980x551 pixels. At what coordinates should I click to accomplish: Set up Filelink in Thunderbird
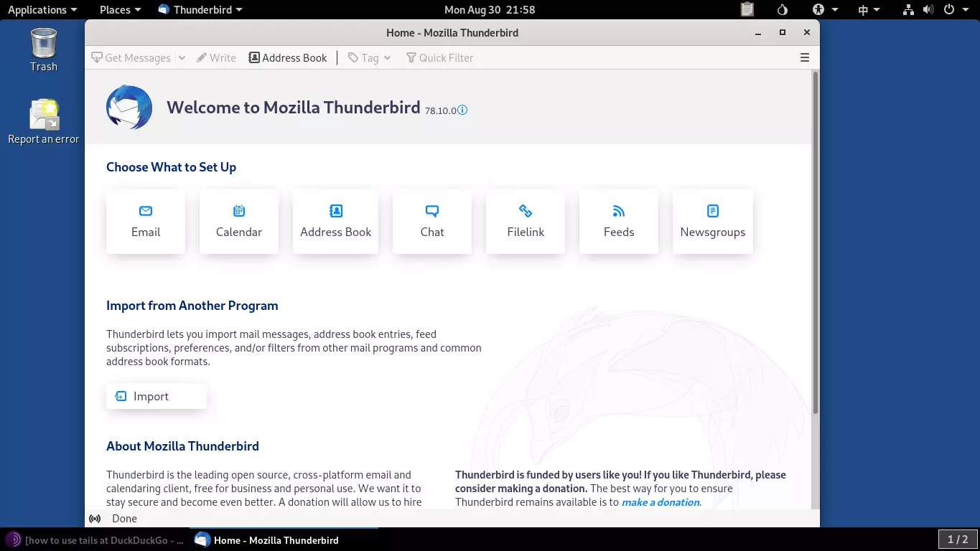525,221
